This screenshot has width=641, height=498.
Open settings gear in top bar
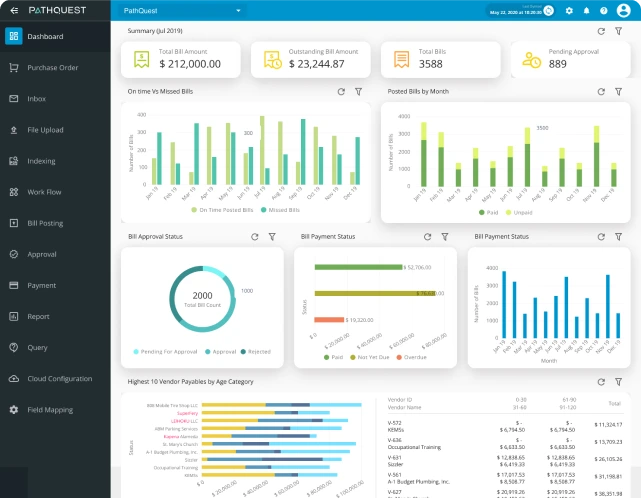(569, 11)
